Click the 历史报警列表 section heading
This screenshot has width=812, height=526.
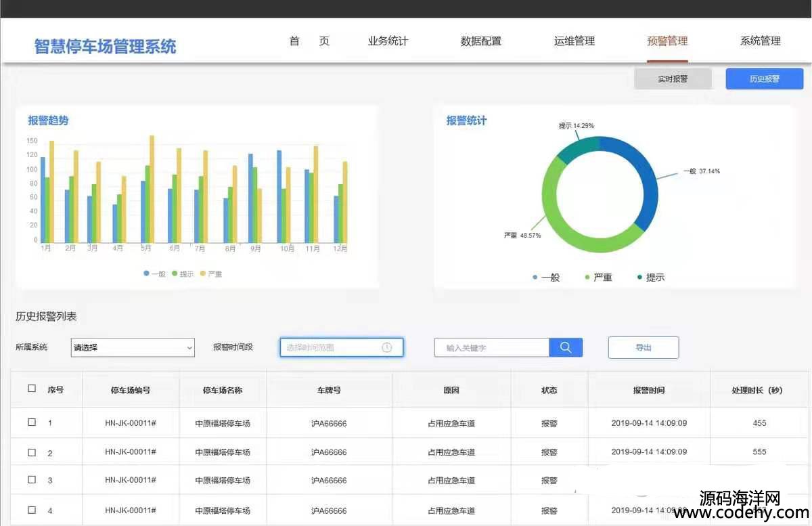point(46,316)
